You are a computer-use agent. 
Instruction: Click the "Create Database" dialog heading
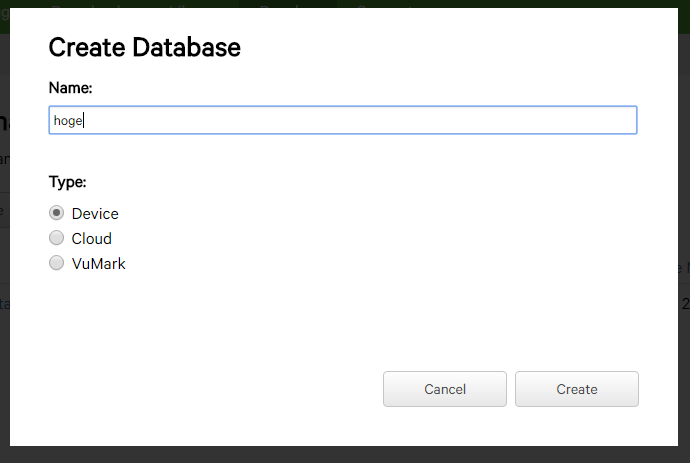(x=144, y=46)
